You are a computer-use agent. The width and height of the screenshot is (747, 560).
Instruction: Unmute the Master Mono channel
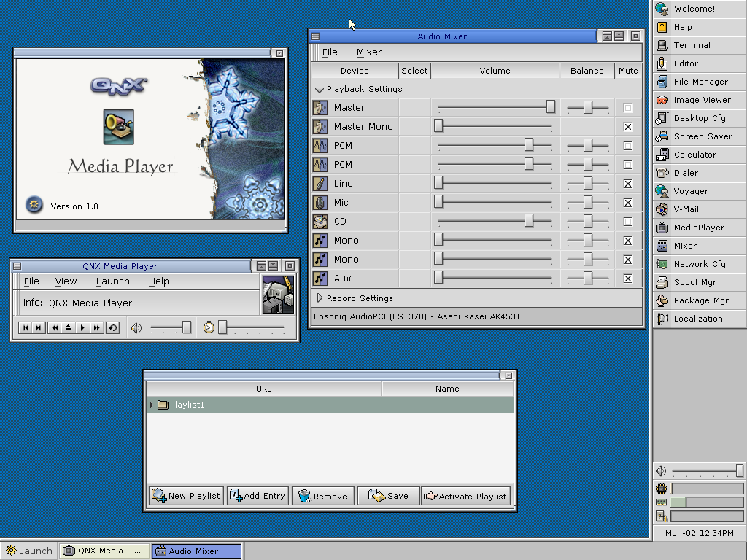[628, 127]
